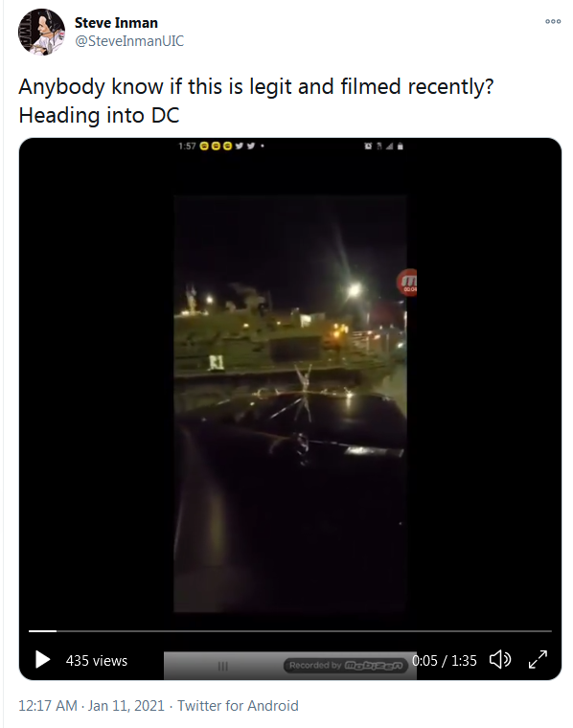573x728 pixels.
Task: Click the Twitter for Android source link
Action: (x=238, y=706)
